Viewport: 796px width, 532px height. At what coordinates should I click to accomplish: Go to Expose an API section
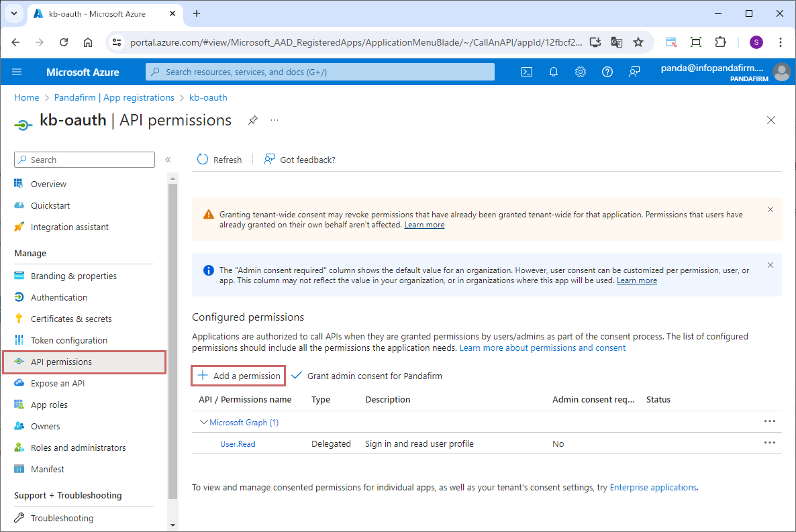coord(58,383)
